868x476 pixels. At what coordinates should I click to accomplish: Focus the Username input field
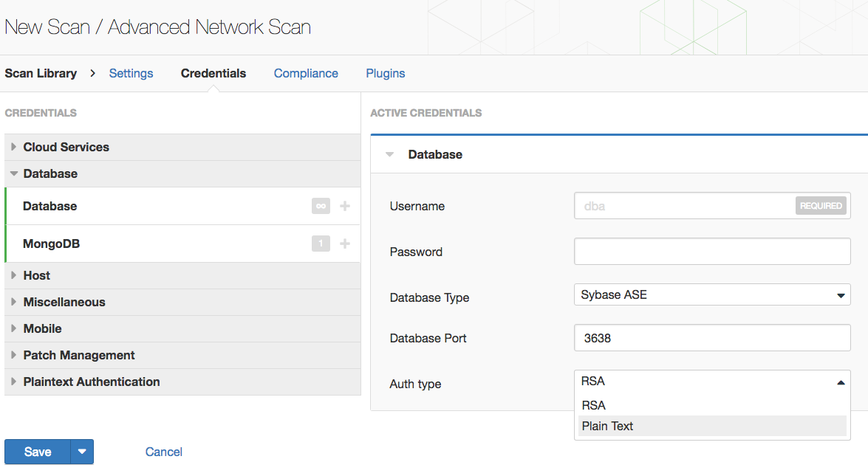point(712,206)
